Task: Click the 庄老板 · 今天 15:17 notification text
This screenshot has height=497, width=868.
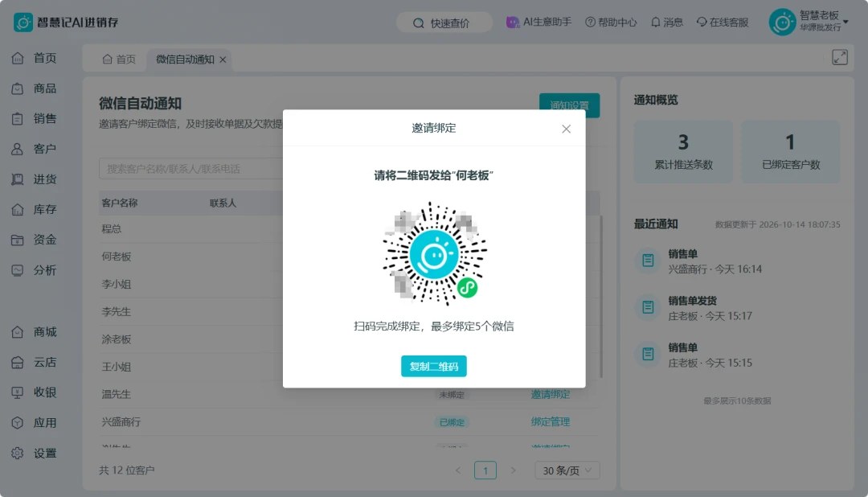Action: coord(710,316)
